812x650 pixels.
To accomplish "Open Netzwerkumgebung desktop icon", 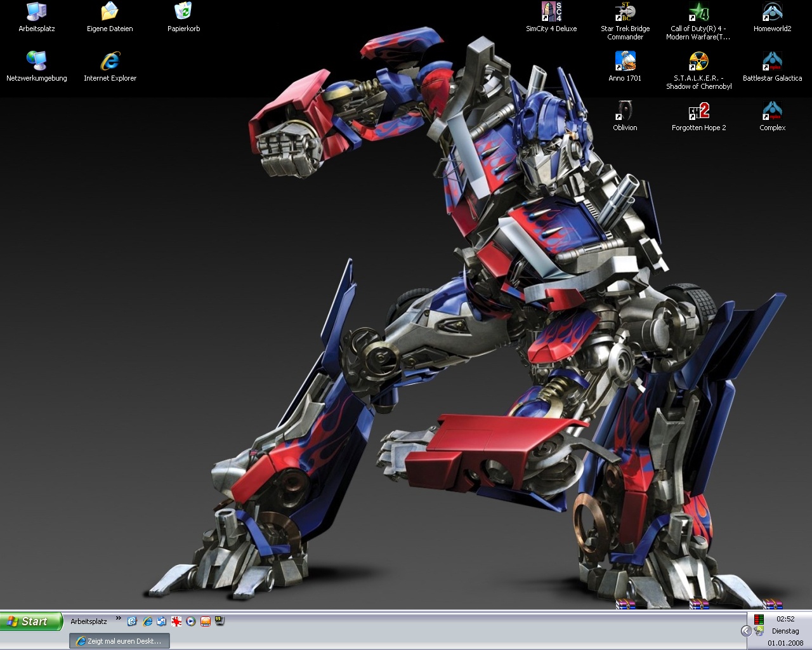I will click(37, 67).
